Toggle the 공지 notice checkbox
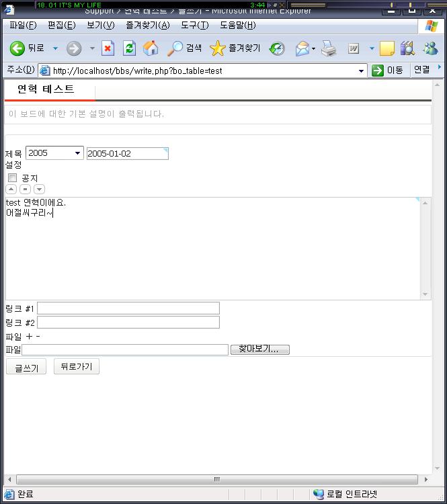Image resolution: width=447 pixels, height=504 pixels. (13, 178)
